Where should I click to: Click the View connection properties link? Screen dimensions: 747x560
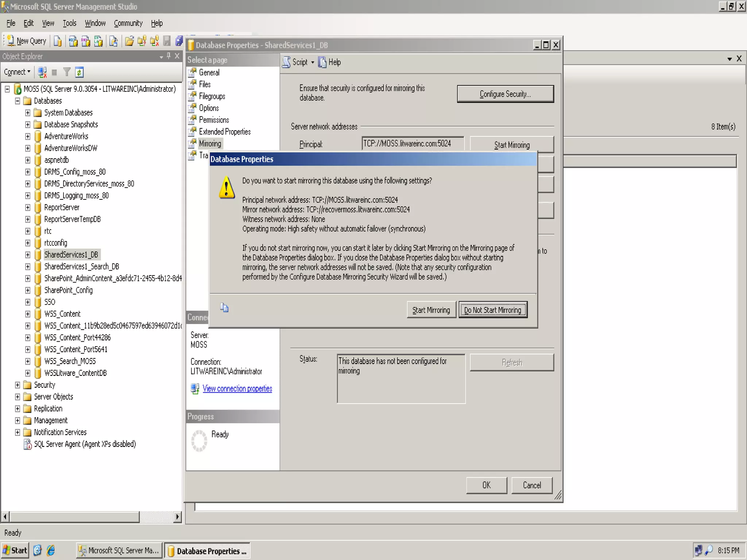[237, 389]
